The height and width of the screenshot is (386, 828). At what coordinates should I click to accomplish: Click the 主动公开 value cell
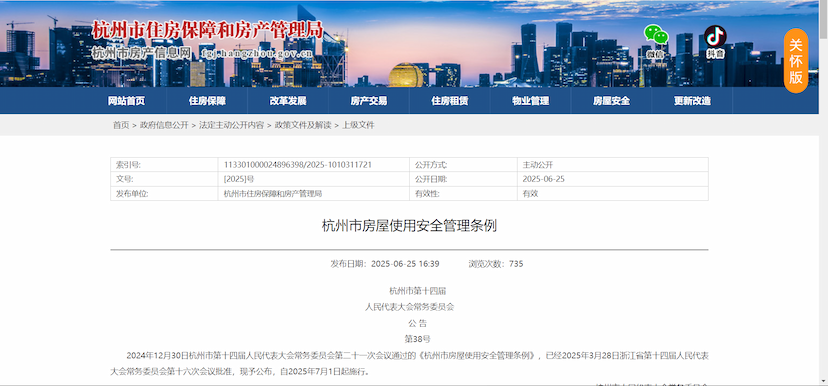(x=613, y=165)
